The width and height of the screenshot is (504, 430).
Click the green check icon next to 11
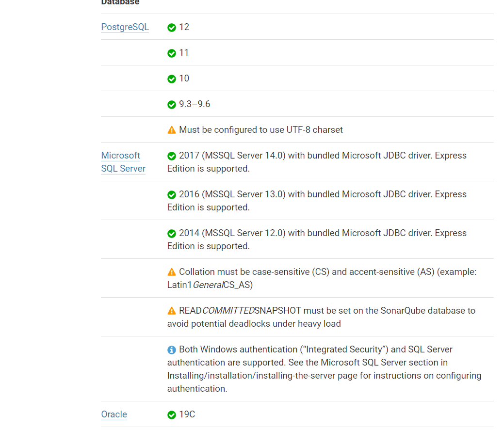172,53
